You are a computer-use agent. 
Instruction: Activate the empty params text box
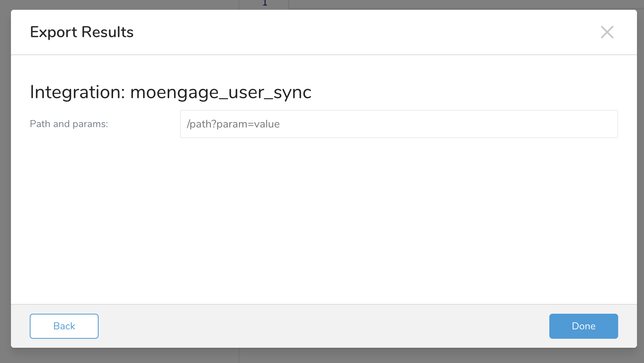[399, 124]
